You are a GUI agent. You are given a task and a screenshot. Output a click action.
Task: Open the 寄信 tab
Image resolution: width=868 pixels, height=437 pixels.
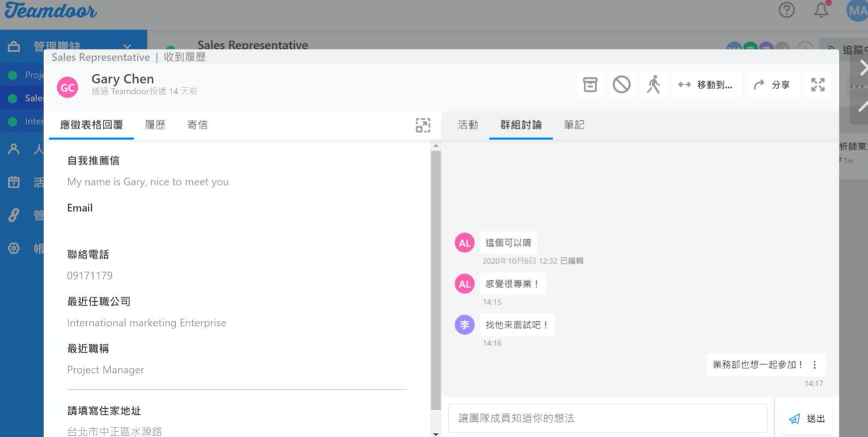coord(197,125)
